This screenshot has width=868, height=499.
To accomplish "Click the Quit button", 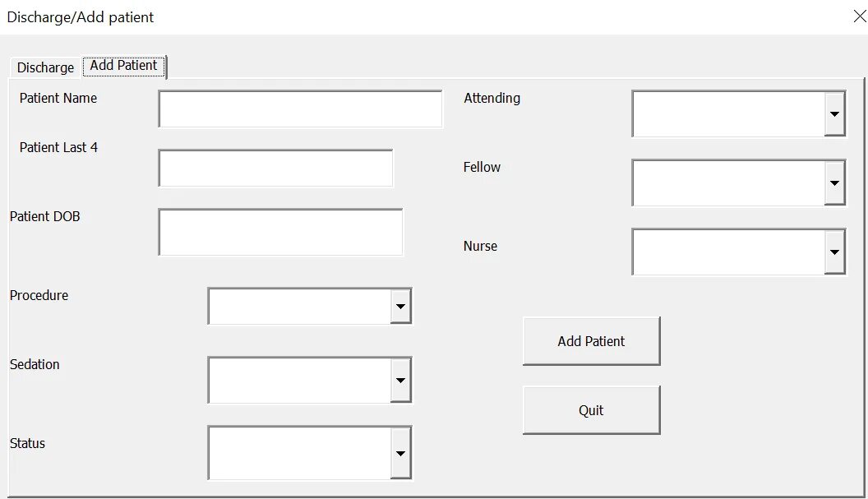I will coord(591,410).
